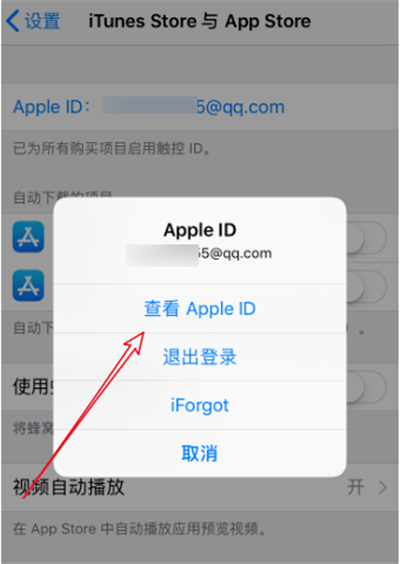This screenshot has height=564, width=400.
Task: Tap the chevron beside 开
Action: (383, 488)
